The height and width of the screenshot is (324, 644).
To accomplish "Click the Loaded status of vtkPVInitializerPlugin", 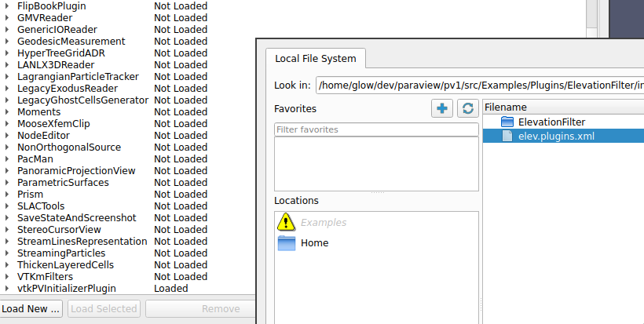I will pos(171,289).
